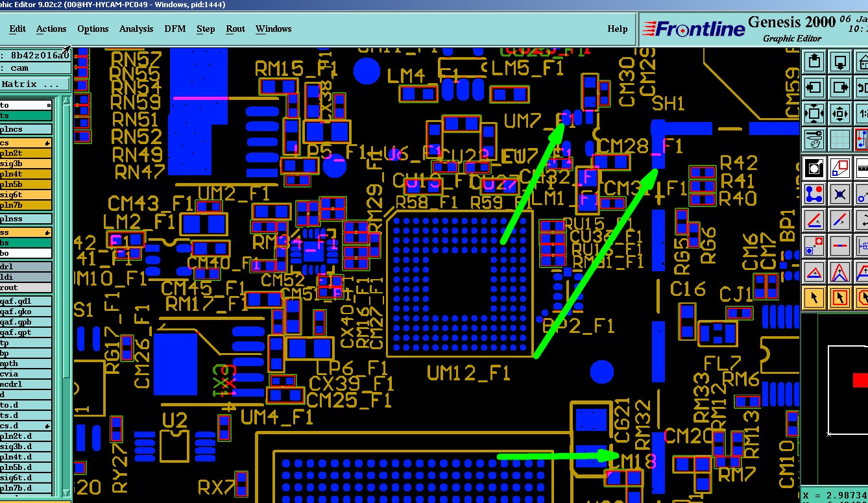Screen dimensions: 868x503
Task: Open the Rout menu
Action: point(235,29)
